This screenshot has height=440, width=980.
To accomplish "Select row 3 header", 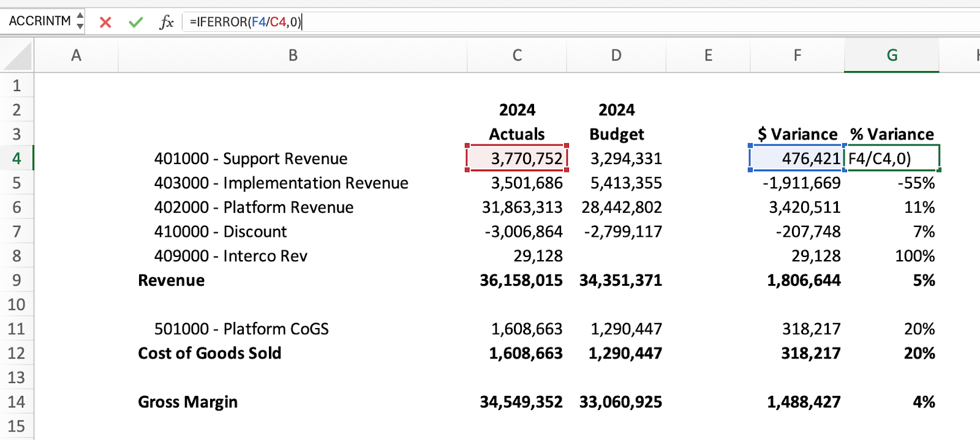I will point(17,134).
